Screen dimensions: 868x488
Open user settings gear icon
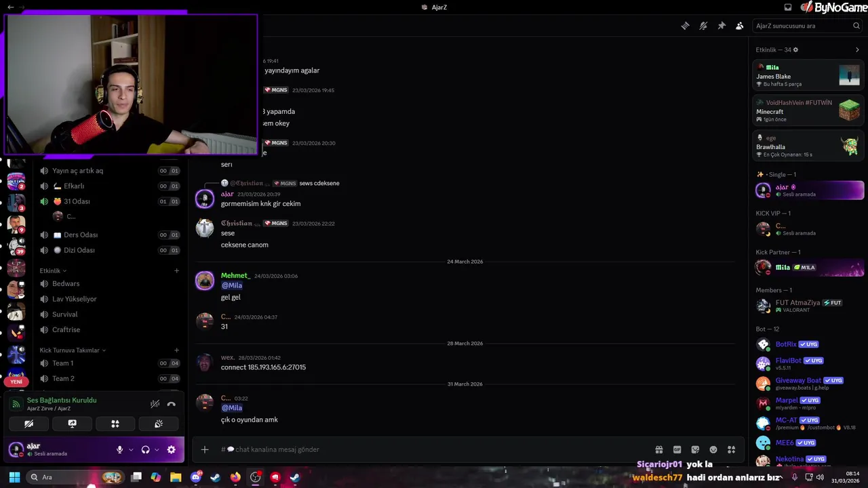point(171,449)
